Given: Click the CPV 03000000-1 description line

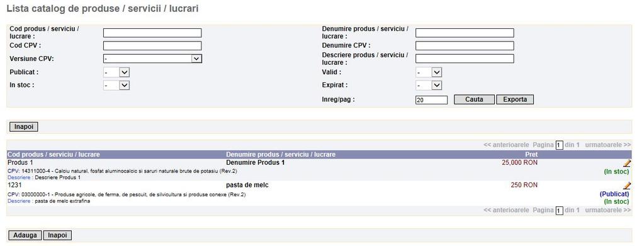Looking at the screenshot, I should pyautogui.click(x=127, y=194).
